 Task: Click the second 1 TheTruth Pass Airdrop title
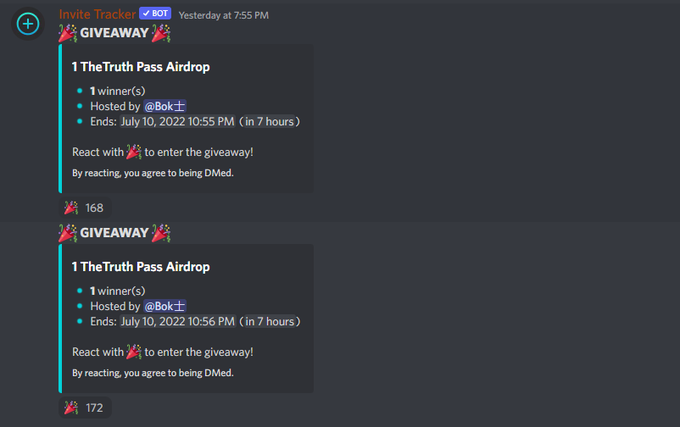(x=141, y=267)
